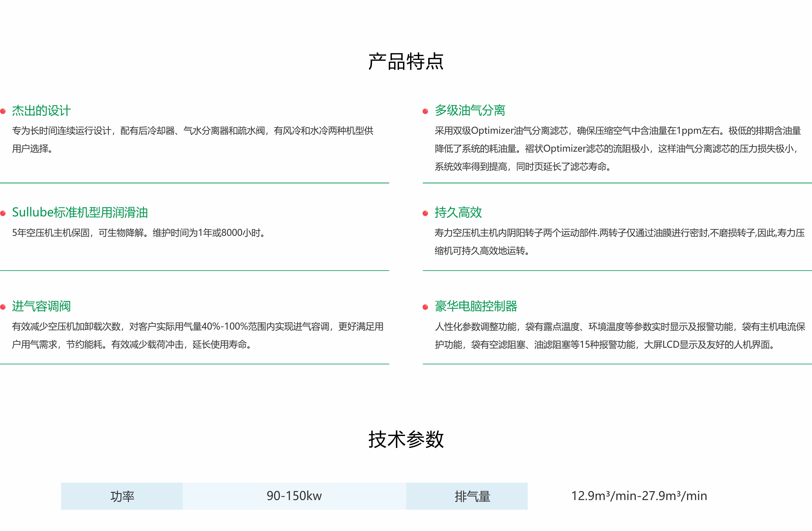Screen dimensions: 812x531
Task: Click the 90-150kw table value cell
Action: click(294, 496)
